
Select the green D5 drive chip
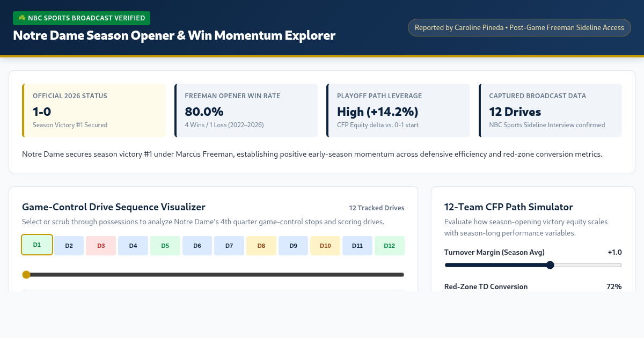pyautogui.click(x=165, y=246)
